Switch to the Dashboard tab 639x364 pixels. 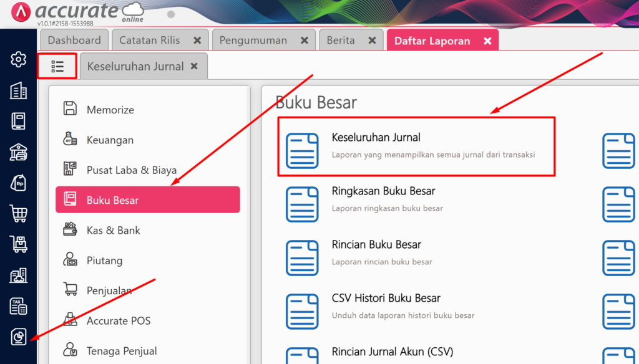74,40
